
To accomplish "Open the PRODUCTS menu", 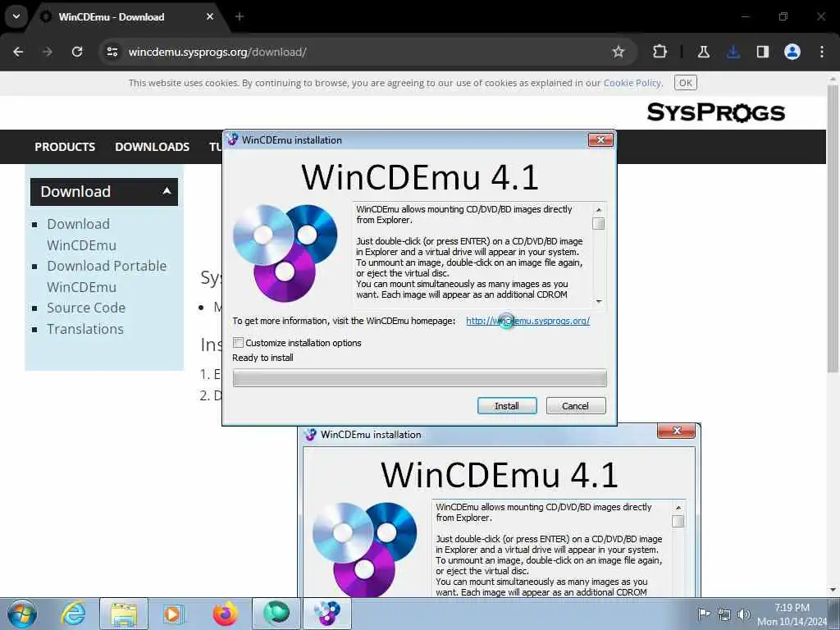I will [65, 147].
